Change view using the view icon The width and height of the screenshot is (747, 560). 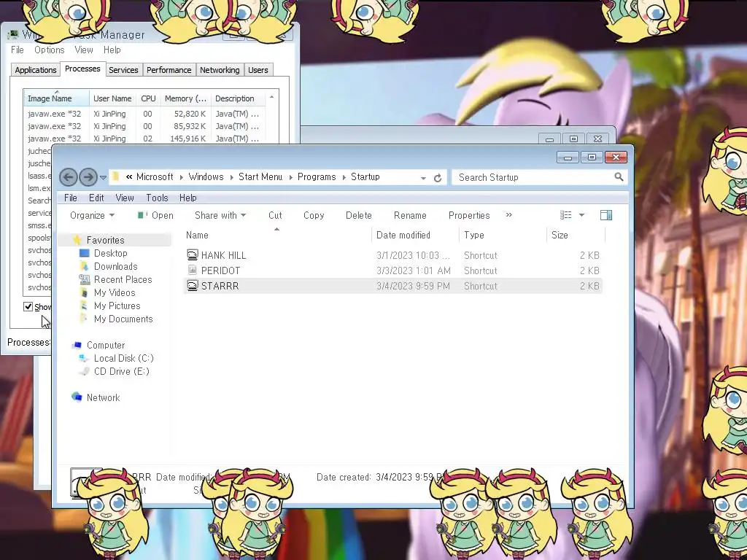tap(565, 215)
